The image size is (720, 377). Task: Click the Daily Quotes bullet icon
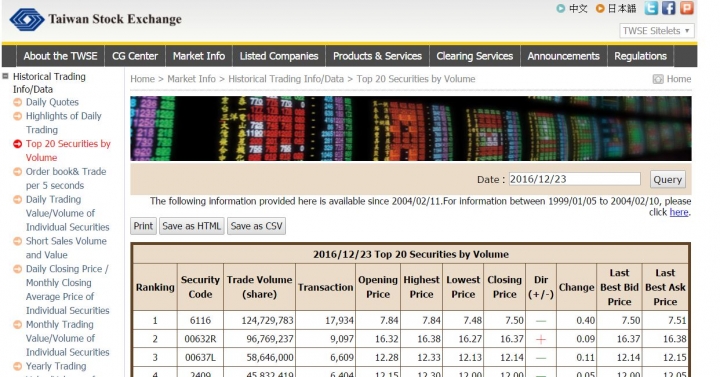tap(17, 102)
